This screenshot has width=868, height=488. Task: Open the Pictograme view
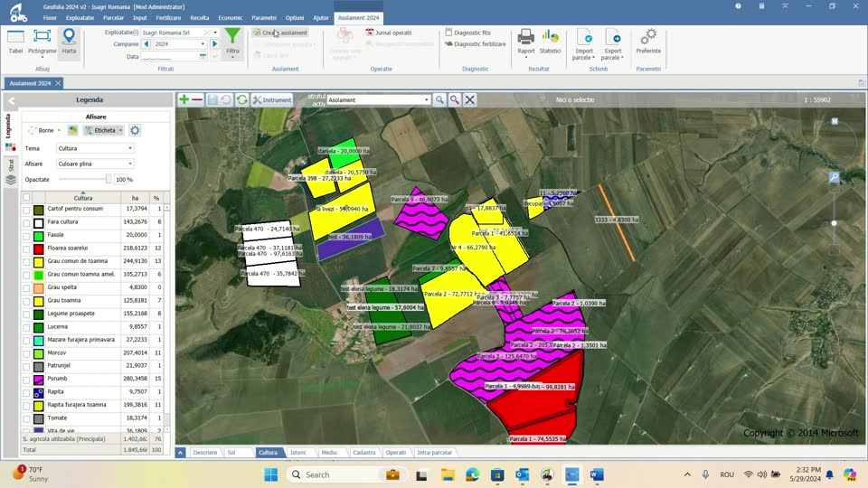point(42,42)
